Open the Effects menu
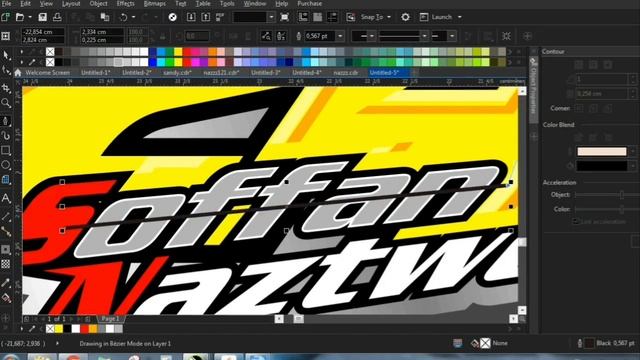 [x=125, y=3]
